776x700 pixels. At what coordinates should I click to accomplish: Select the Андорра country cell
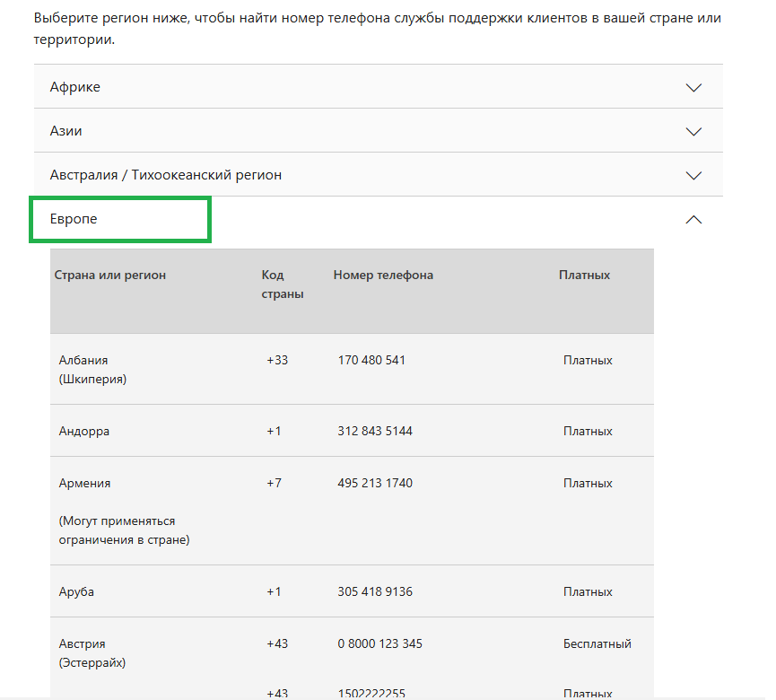(x=84, y=431)
